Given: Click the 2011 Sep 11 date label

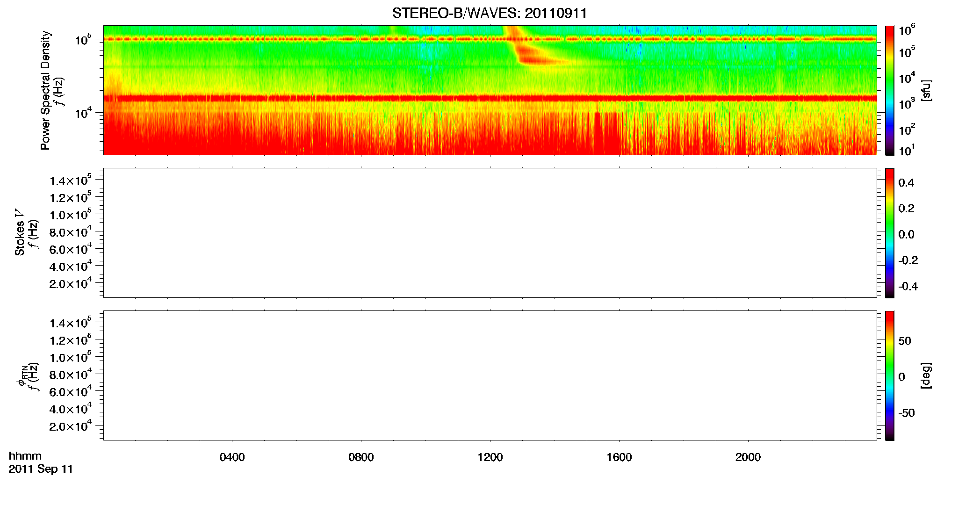Looking at the screenshot, I should click(x=41, y=469).
